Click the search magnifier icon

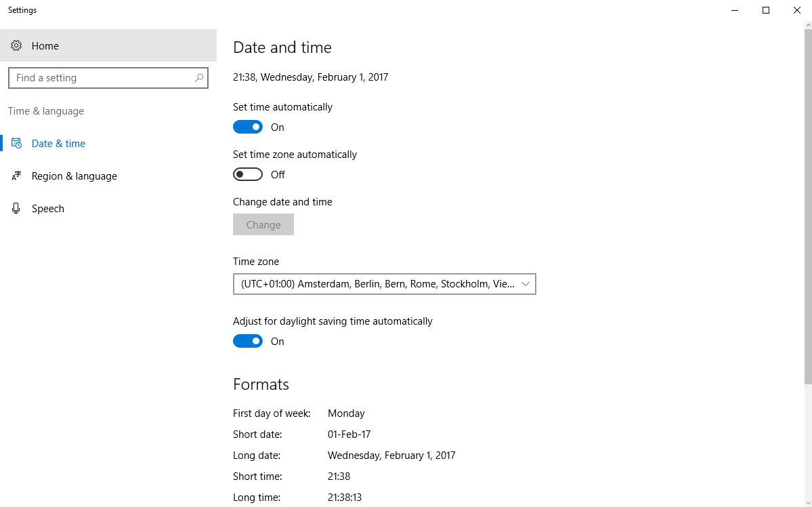coord(199,78)
